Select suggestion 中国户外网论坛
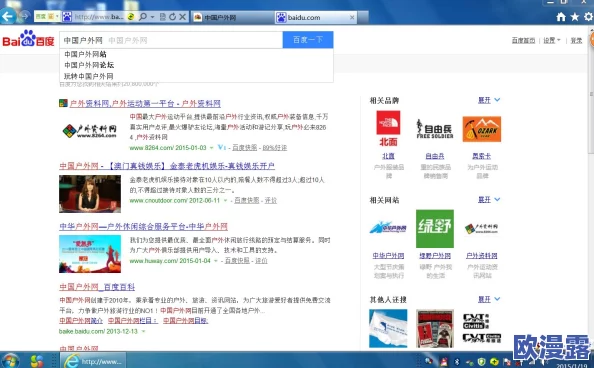The width and height of the screenshot is (594, 368). click(89, 65)
